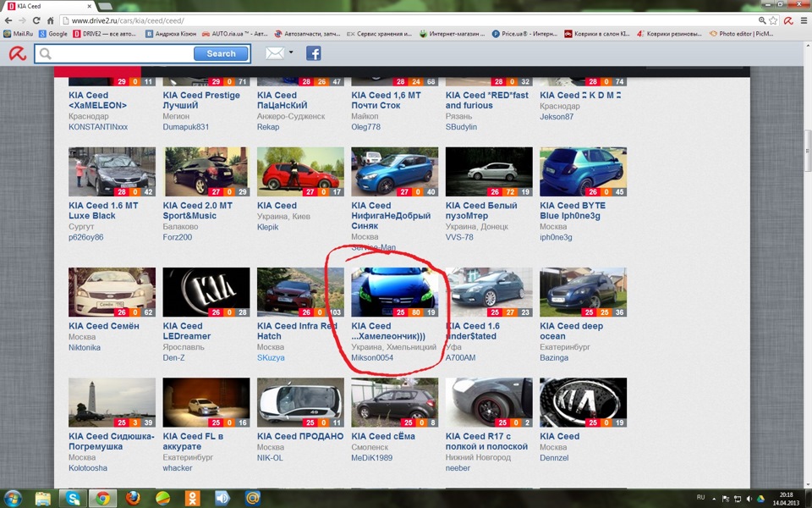Open the AUTO.ria.ua bookmark

click(234, 34)
